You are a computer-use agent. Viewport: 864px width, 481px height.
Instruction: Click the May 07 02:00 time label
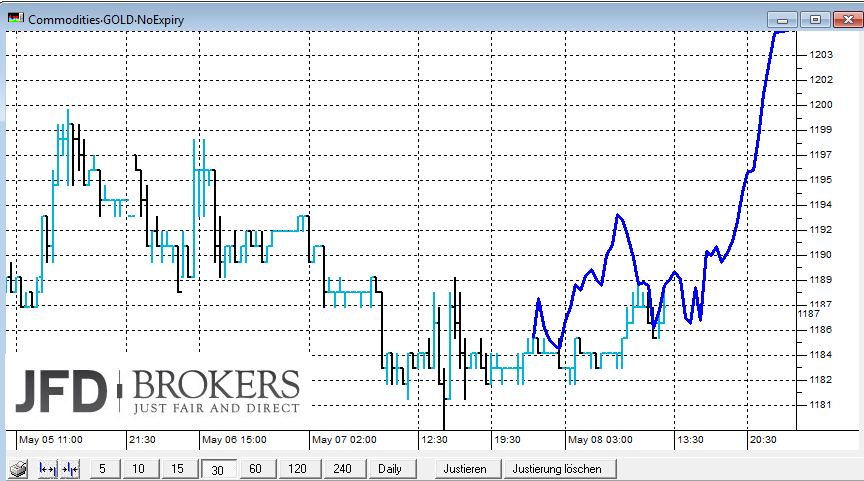tap(344, 440)
